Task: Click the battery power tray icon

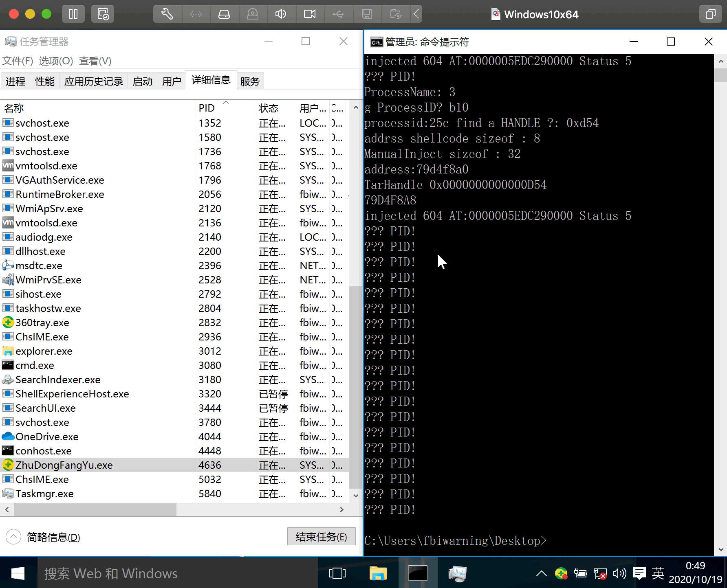Action: [x=580, y=574]
